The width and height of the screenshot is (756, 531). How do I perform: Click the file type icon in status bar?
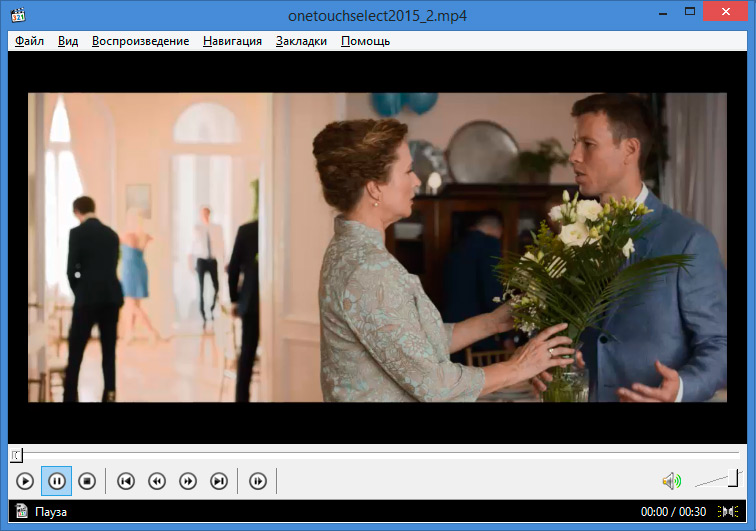[x=22, y=511]
